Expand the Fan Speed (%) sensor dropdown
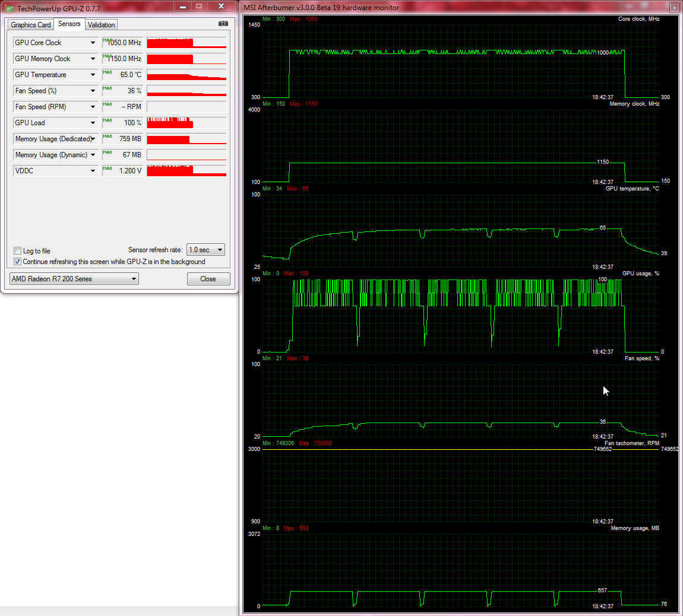The width and height of the screenshot is (683, 616). 93,91
